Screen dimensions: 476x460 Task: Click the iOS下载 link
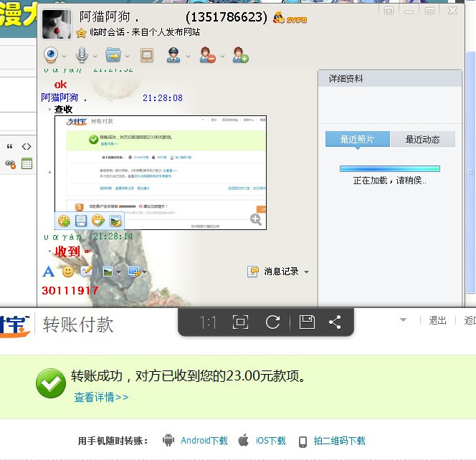point(271,441)
